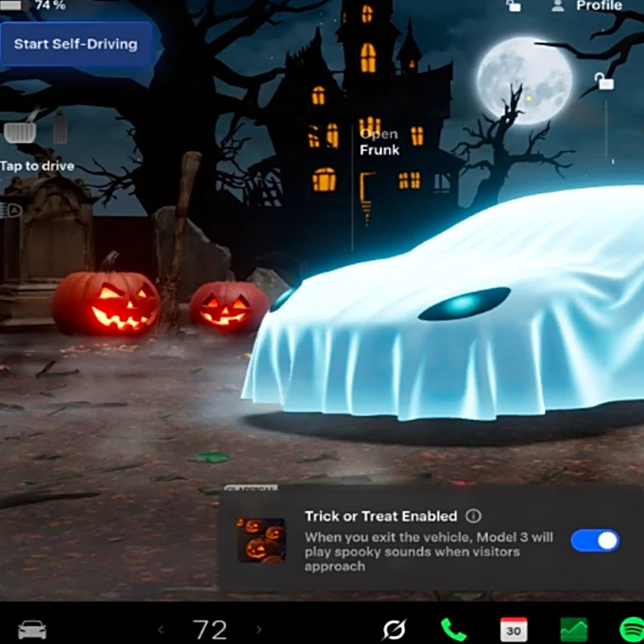The image size is (644, 644).
Task: Tap the Start Self-Driving button
Action: (76, 45)
